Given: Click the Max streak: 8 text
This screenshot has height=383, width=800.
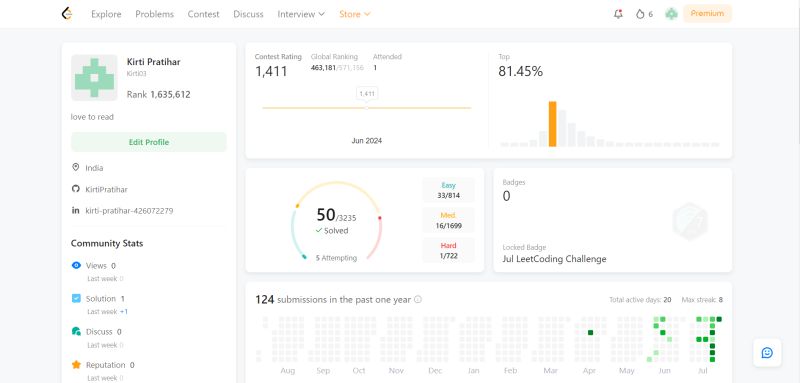Looking at the screenshot, I should click(x=702, y=300).
